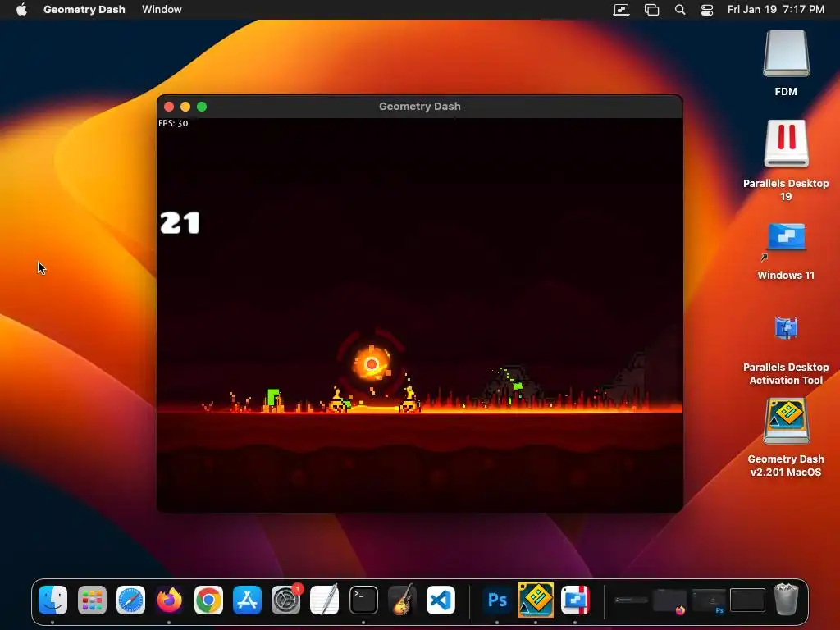840x630 pixels.
Task: Select the Windows 11 shortcut on desktop
Action: tap(786, 237)
